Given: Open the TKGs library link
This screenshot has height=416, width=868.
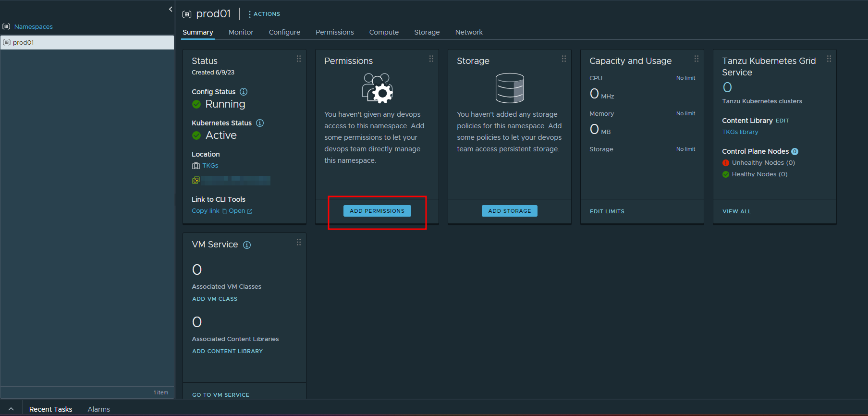Looking at the screenshot, I should pyautogui.click(x=740, y=132).
